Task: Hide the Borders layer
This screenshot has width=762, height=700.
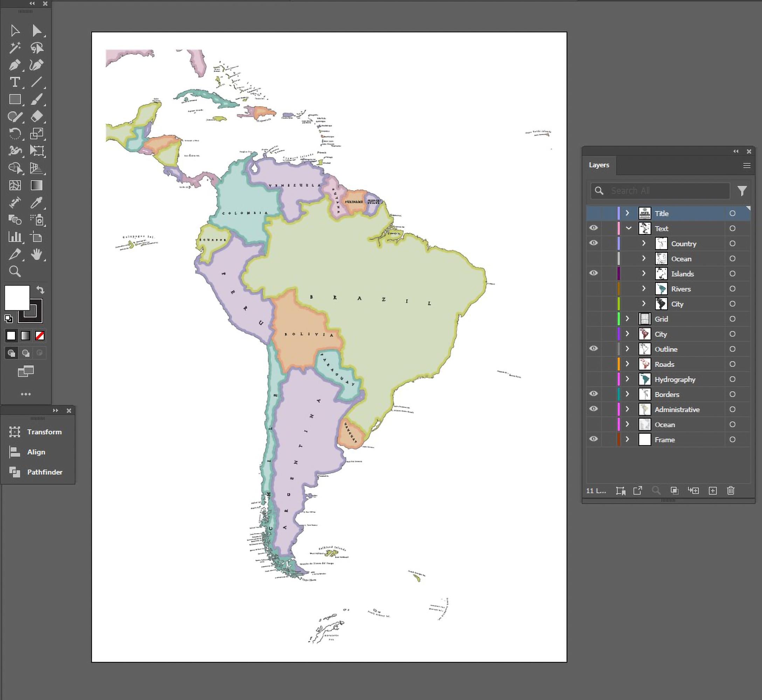Action: coord(593,394)
